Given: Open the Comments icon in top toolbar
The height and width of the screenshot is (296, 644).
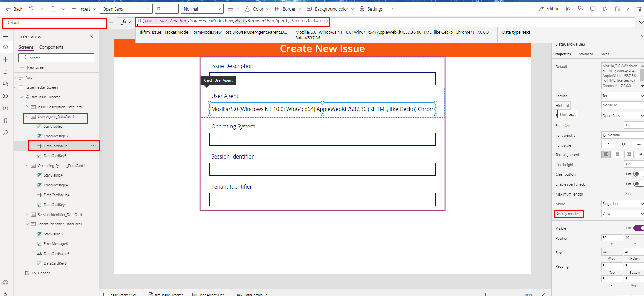Looking at the screenshot, I should pos(593,9).
